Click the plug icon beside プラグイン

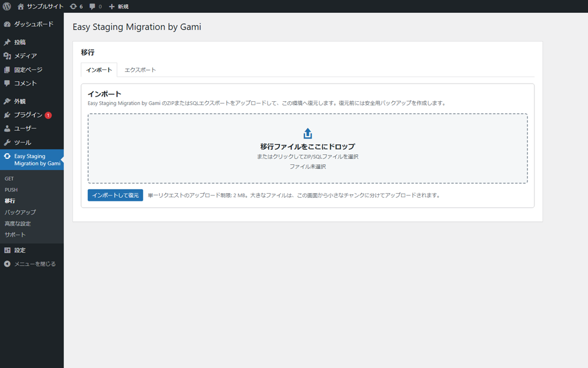click(7, 115)
